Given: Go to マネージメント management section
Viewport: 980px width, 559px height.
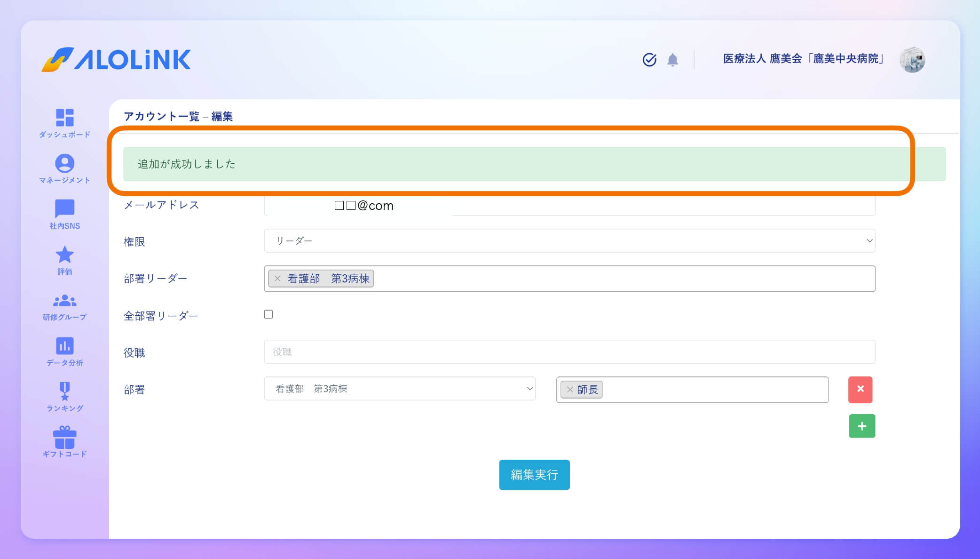Looking at the screenshot, I should [64, 164].
